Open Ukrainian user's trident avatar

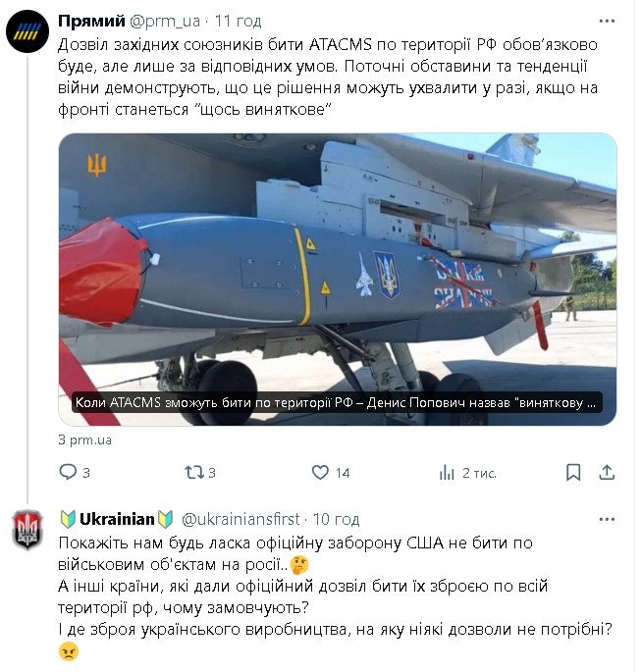pyautogui.click(x=27, y=530)
